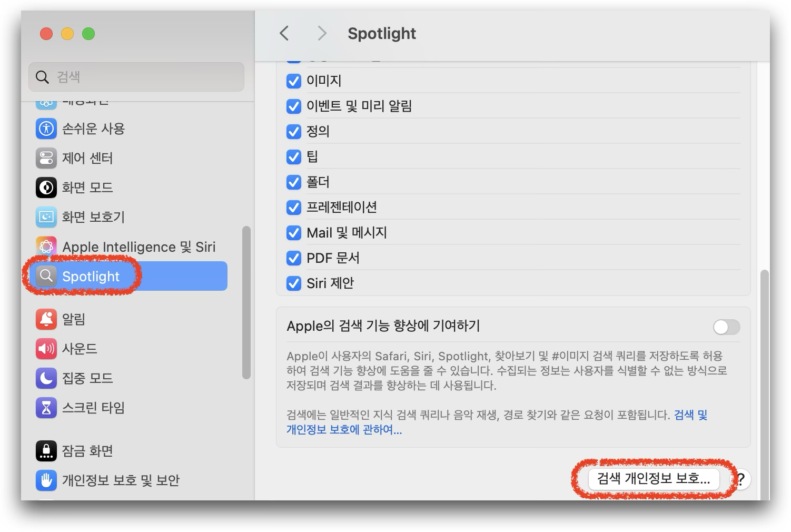Uncheck the 정의 checkbox

pyautogui.click(x=293, y=132)
